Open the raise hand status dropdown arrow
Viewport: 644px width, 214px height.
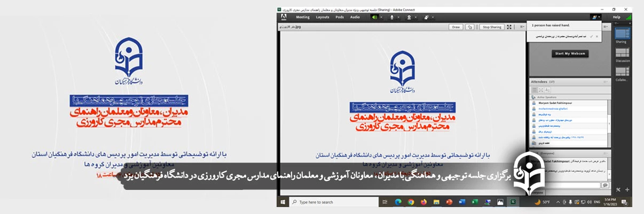[x=600, y=17]
